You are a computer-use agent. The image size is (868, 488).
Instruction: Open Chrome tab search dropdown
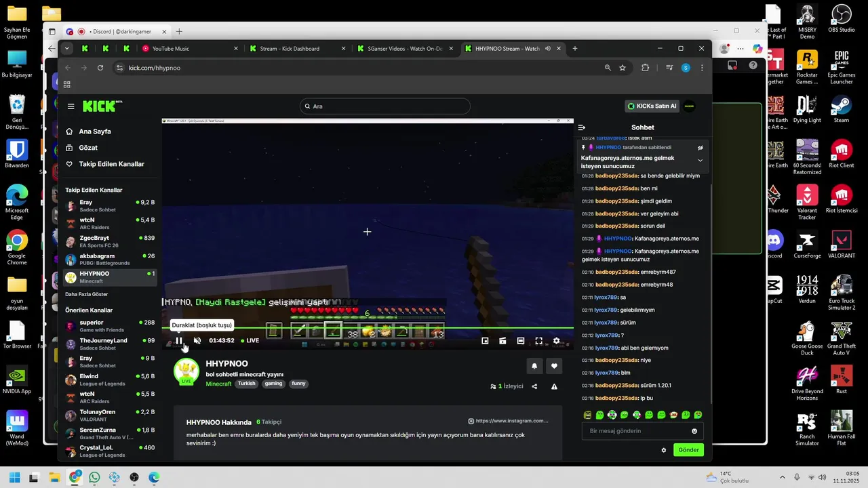point(66,49)
